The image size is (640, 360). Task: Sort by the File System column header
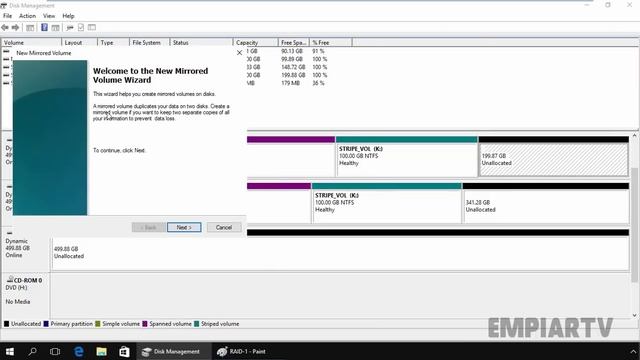[149, 42]
